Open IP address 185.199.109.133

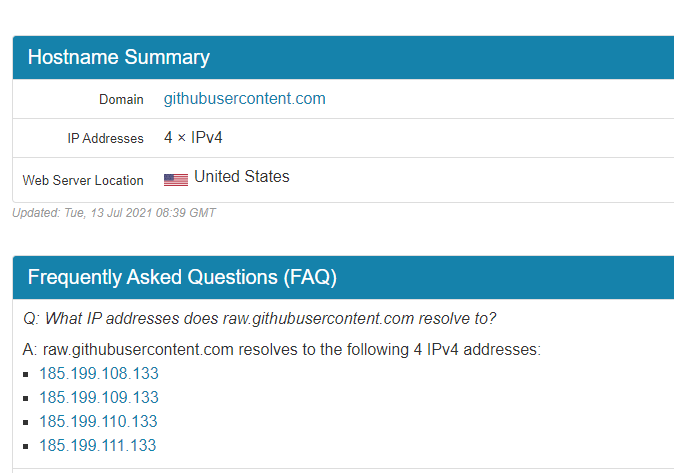tap(99, 398)
